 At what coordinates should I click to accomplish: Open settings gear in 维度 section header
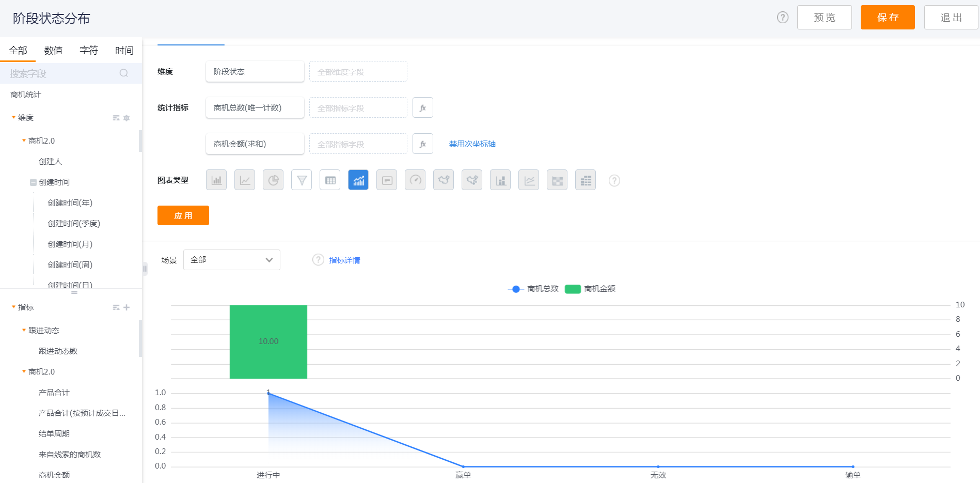click(x=127, y=118)
